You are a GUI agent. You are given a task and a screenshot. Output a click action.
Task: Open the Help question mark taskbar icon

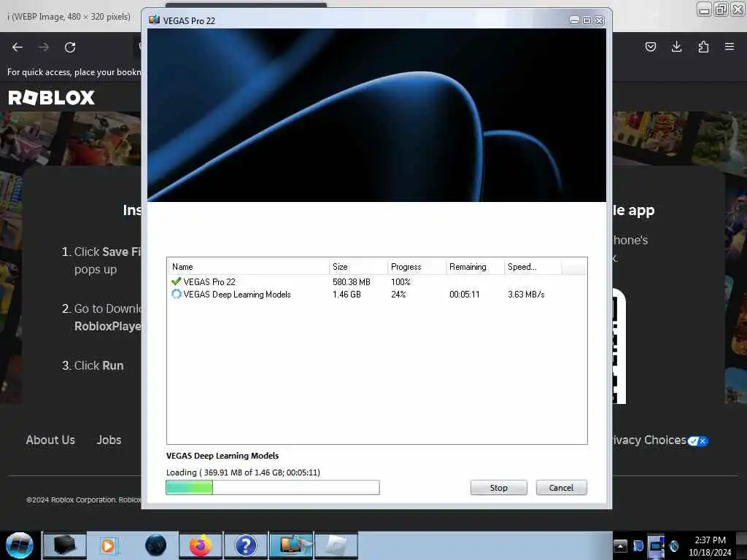click(246, 545)
